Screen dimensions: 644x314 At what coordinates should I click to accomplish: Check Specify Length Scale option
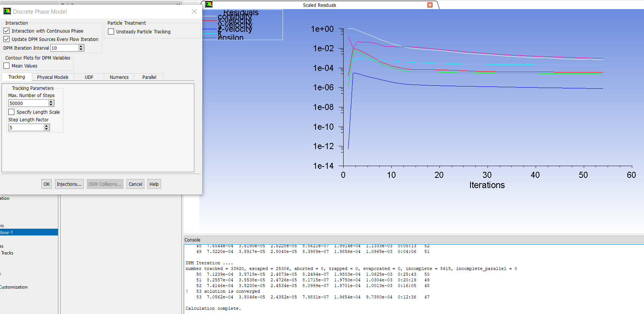(x=11, y=112)
